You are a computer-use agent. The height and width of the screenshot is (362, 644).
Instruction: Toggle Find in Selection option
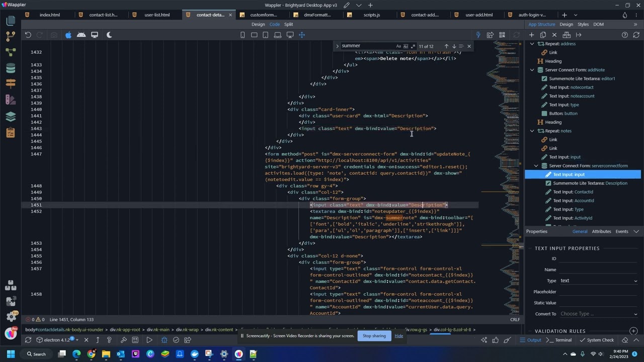(461, 46)
